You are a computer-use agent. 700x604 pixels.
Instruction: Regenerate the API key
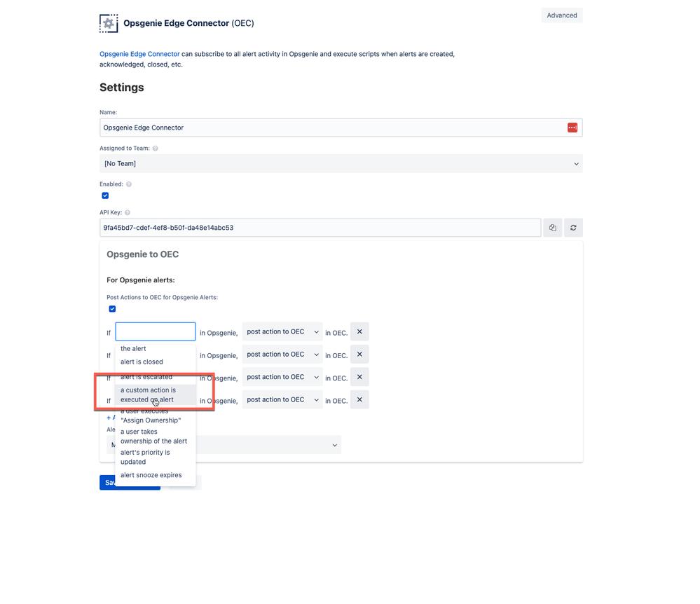(x=573, y=228)
